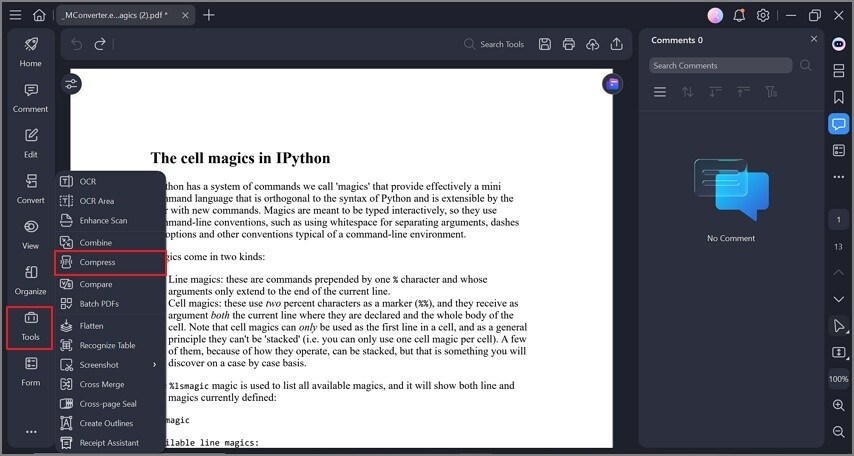Image resolution: width=854 pixels, height=456 pixels.
Task: Open page properties slider icon
Action: point(71,84)
